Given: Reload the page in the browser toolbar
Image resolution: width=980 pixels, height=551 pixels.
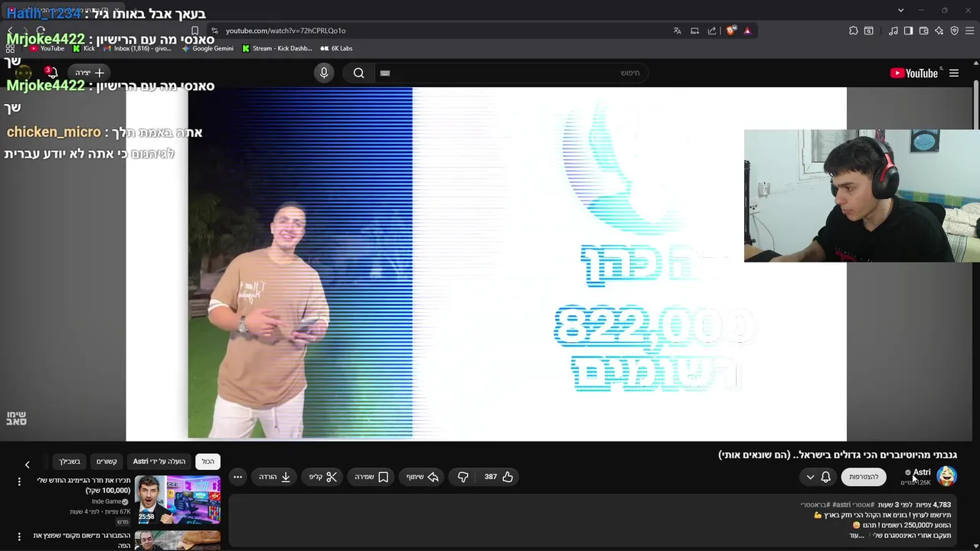Looking at the screenshot, I should coord(41,31).
